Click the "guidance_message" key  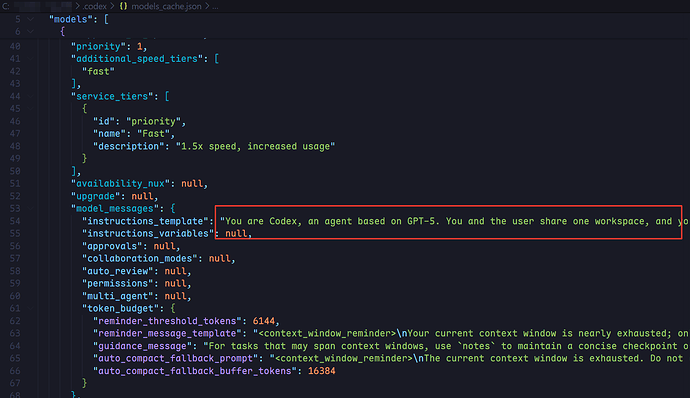coord(142,346)
